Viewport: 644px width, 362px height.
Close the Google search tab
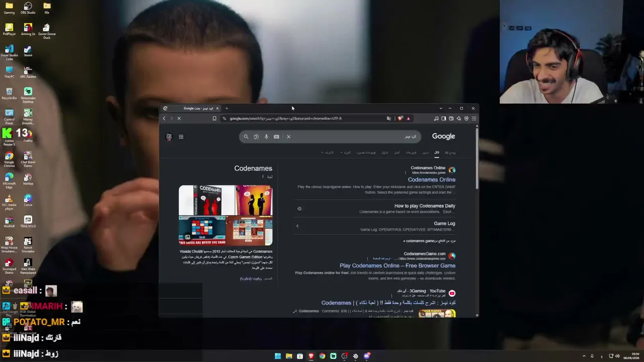[x=217, y=108]
